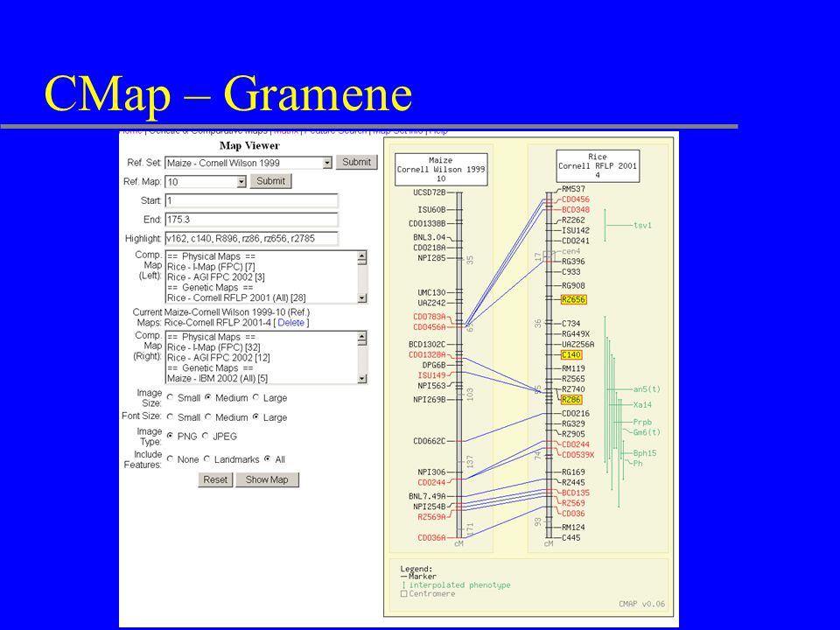The image size is (840, 630).
Task: Select Rice - I-Map (FPC) [32] in right comp map
Action: pos(213,347)
